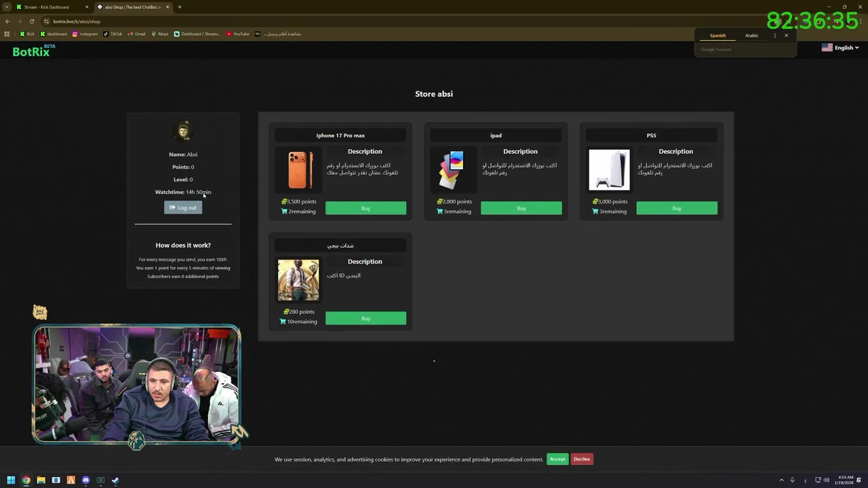The image size is (868, 488).
Task: Click the Store absi heading
Action: (x=434, y=94)
